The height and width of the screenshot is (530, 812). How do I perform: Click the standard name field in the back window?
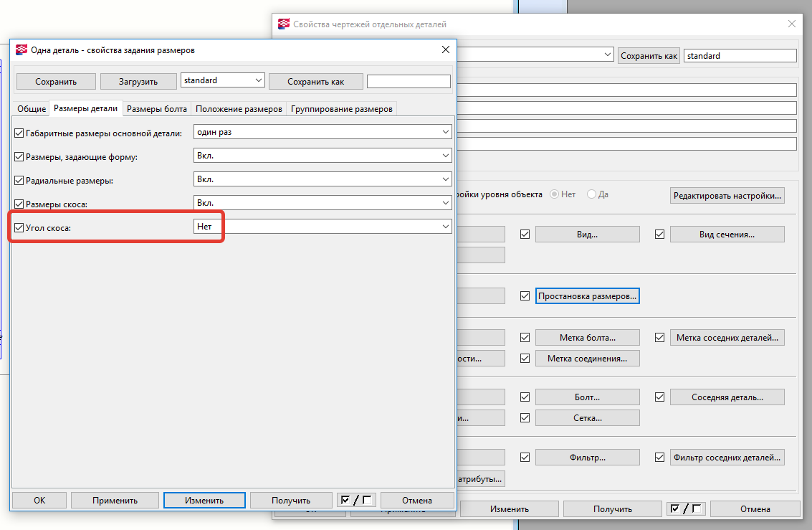click(x=740, y=55)
